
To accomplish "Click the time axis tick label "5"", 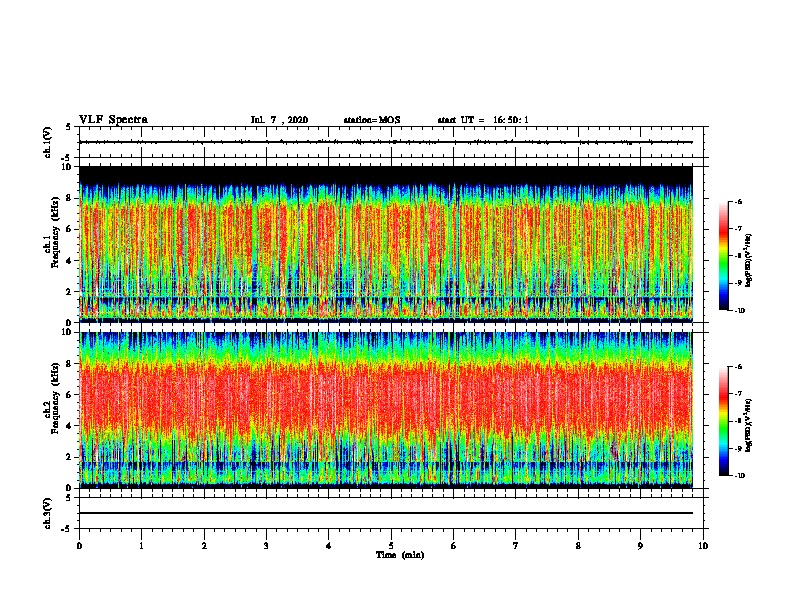I will point(391,546).
